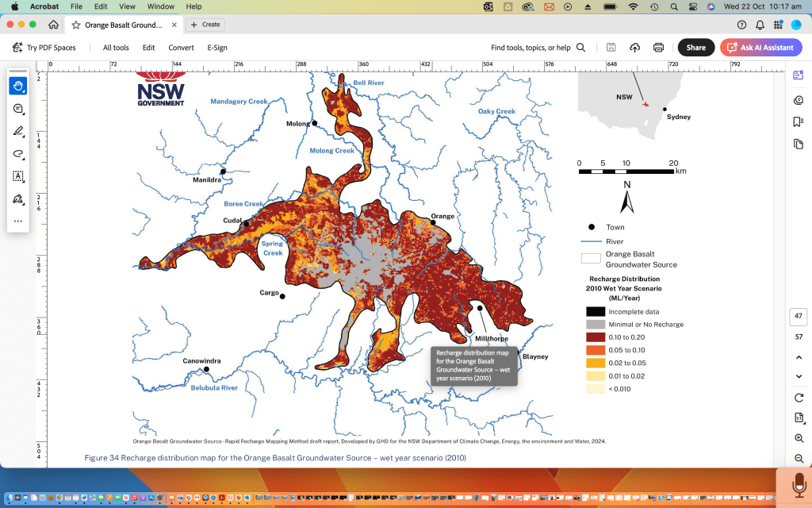The height and width of the screenshot is (508, 812).
Task: Click the Share button
Action: (695, 48)
